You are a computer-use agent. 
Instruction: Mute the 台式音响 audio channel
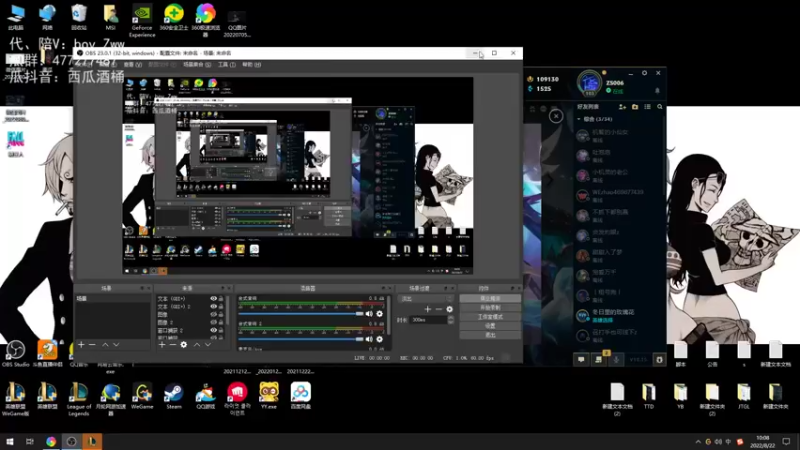coord(369,314)
